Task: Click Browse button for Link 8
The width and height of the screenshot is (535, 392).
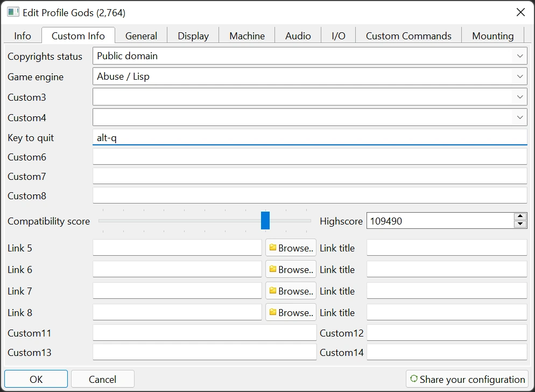Action: [291, 313]
